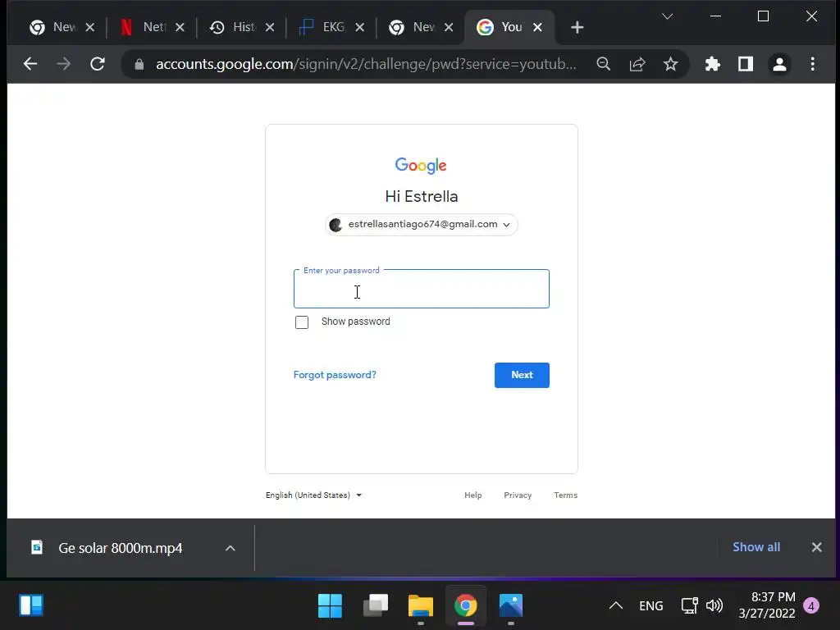Screen dimensions: 840x630
Task: Close the EKG tab
Action: [x=360, y=27]
